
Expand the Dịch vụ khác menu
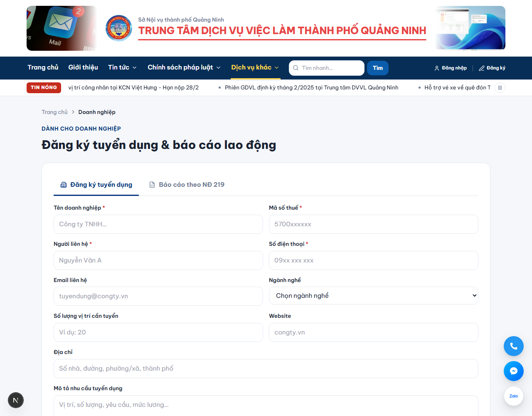255,67
